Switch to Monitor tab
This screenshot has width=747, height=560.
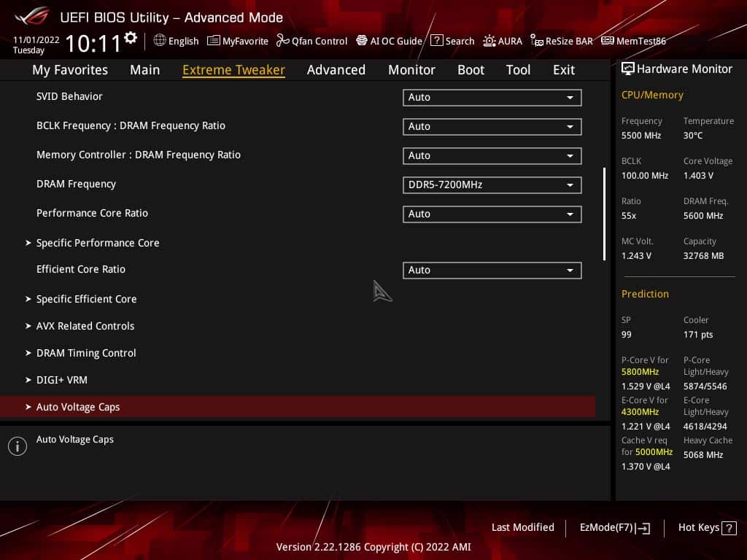(411, 70)
